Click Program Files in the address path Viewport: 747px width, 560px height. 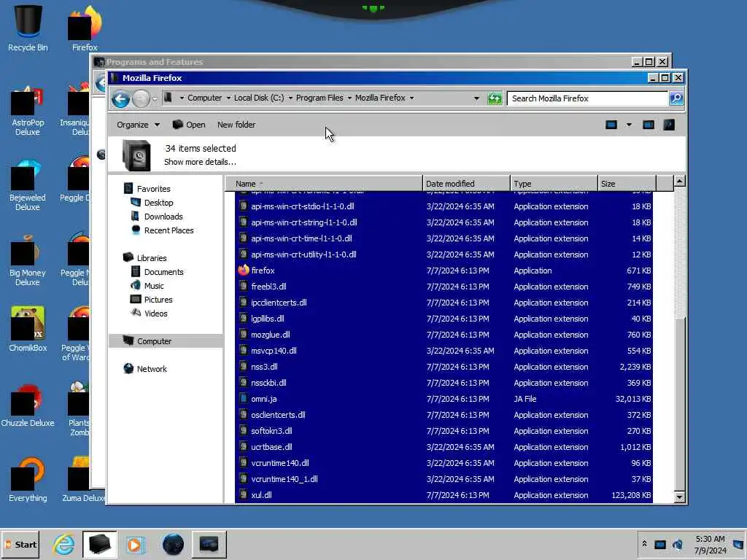(x=320, y=98)
